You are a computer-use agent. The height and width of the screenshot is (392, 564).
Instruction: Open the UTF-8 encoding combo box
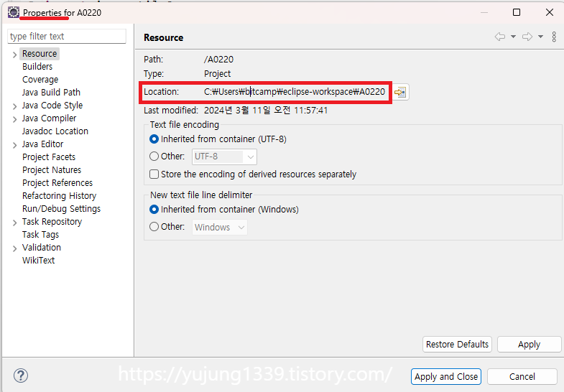[x=224, y=157]
